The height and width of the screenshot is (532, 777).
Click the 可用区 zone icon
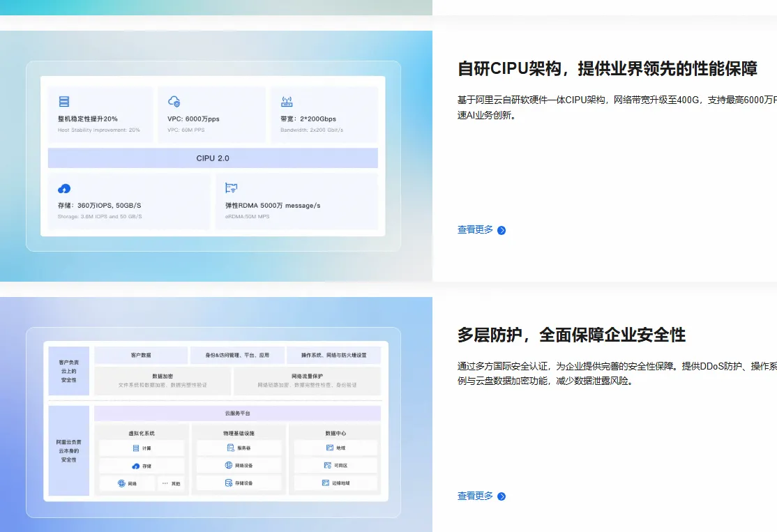[328, 465]
